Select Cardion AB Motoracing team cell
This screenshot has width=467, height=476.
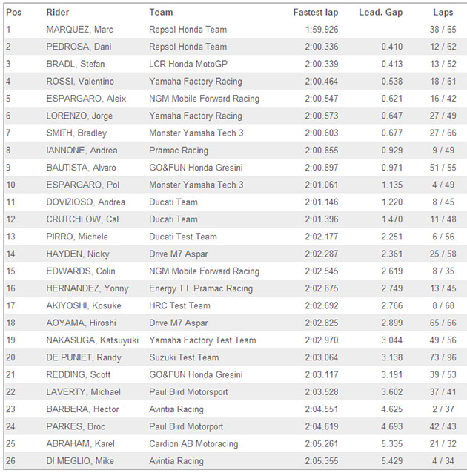(193, 443)
